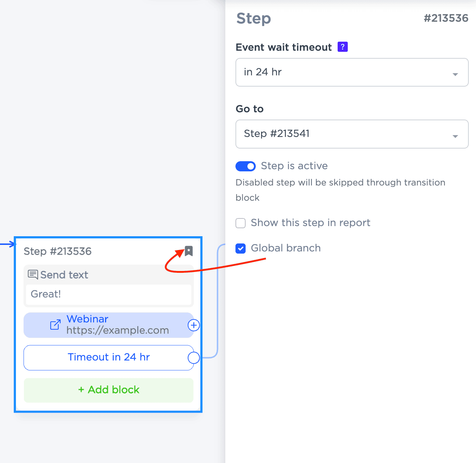Image resolution: width=476 pixels, height=463 pixels.
Task: Click the incoming arrow on step card
Action: click(x=9, y=245)
